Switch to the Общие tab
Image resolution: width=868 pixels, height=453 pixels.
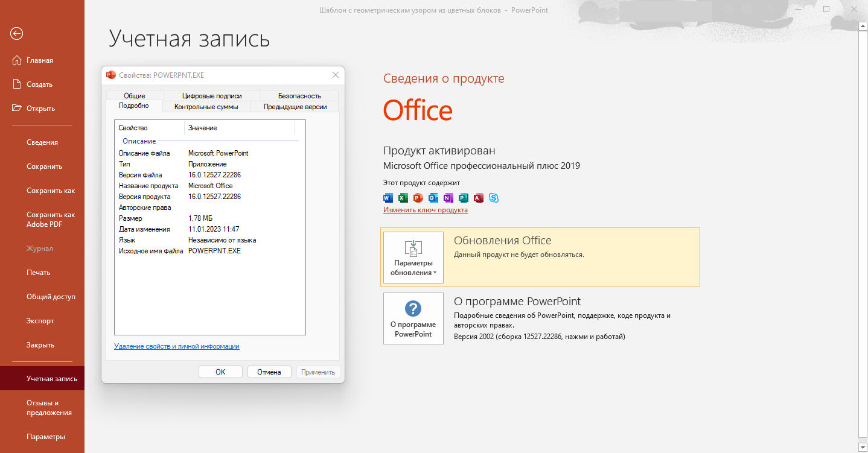[134, 96]
